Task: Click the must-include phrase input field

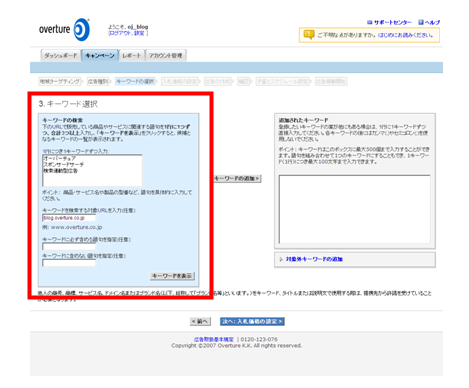Action: (x=69, y=247)
